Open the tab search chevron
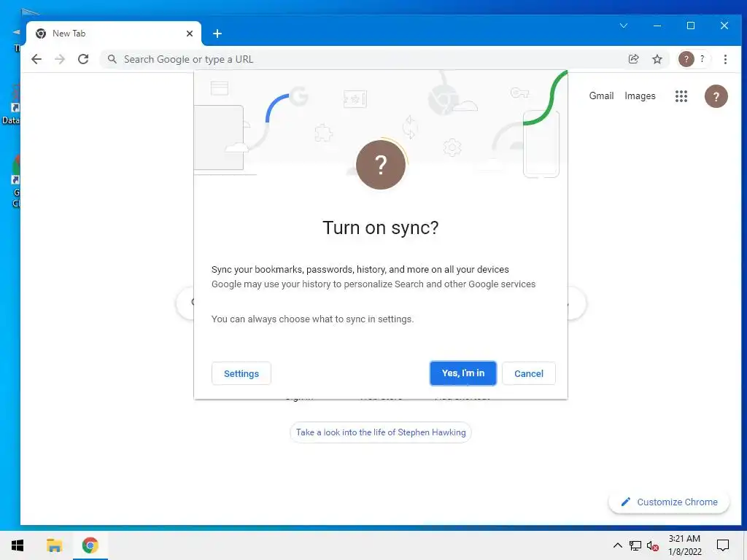Image resolution: width=747 pixels, height=560 pixels. pyautogui.click(x=624, y=26)
